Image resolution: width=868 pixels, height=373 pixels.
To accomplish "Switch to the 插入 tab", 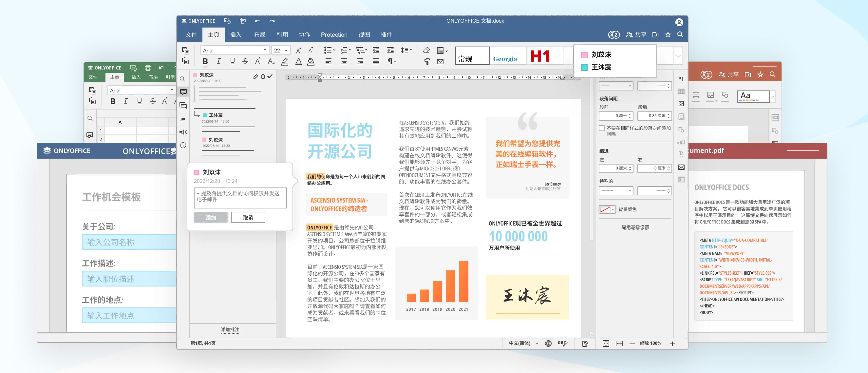I will 236,35.
